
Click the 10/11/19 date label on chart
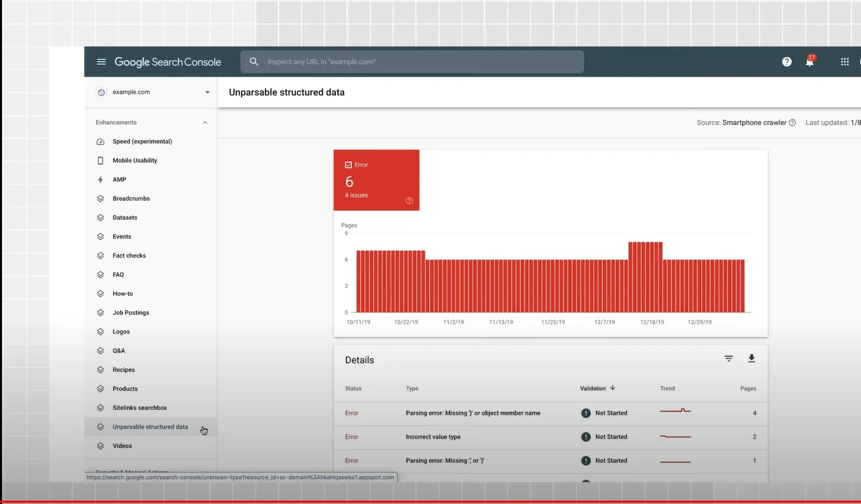[359, 322]
